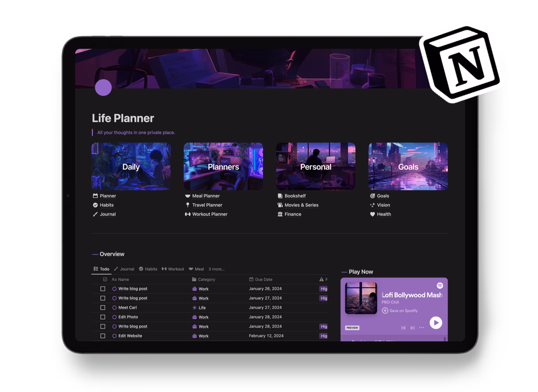Click the checkbox column header icon
The width and height of the screenshot is (538, 392).
click(105, 279)
